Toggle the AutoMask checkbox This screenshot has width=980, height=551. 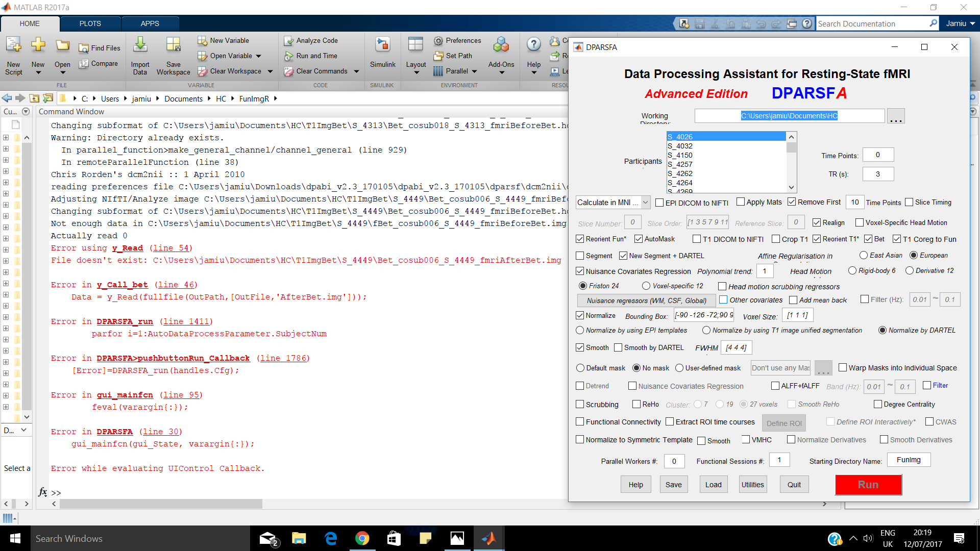[639, 239]
